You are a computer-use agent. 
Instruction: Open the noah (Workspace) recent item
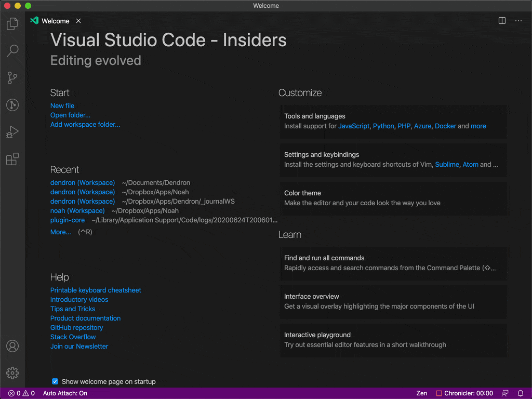click(77, 211)
